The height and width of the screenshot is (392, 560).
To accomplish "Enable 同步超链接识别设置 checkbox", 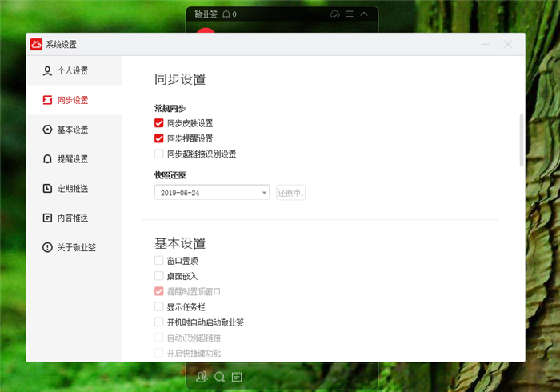I will [x=159, y=154].
